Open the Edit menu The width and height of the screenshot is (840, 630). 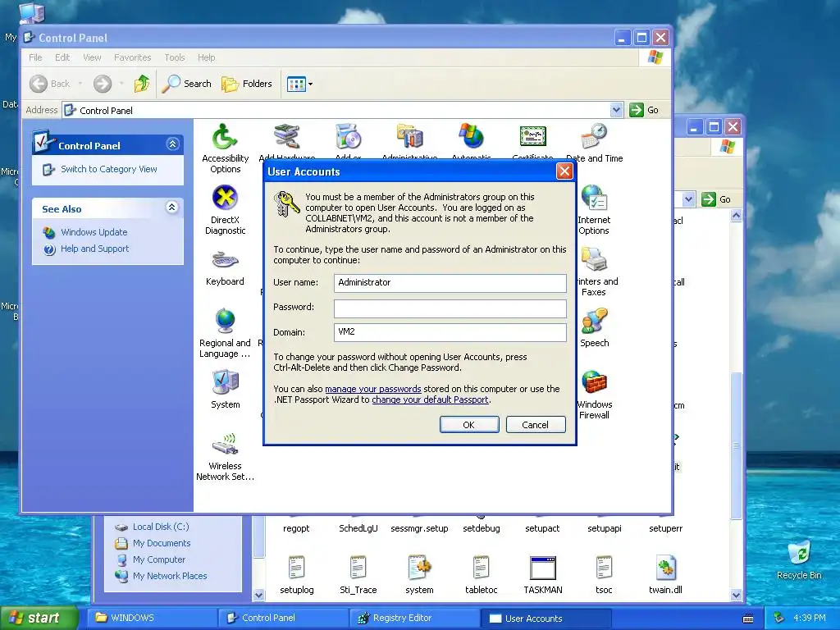point(62,57)
